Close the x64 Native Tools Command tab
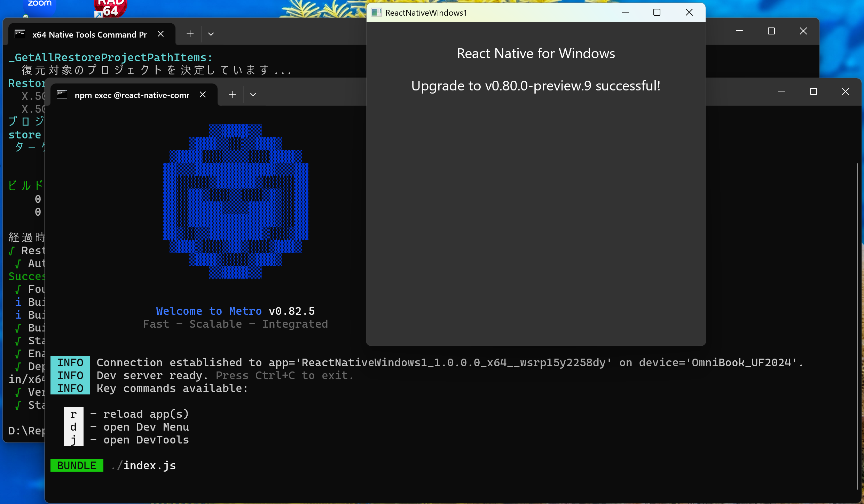864x504 pixels. tap(160, 34)
